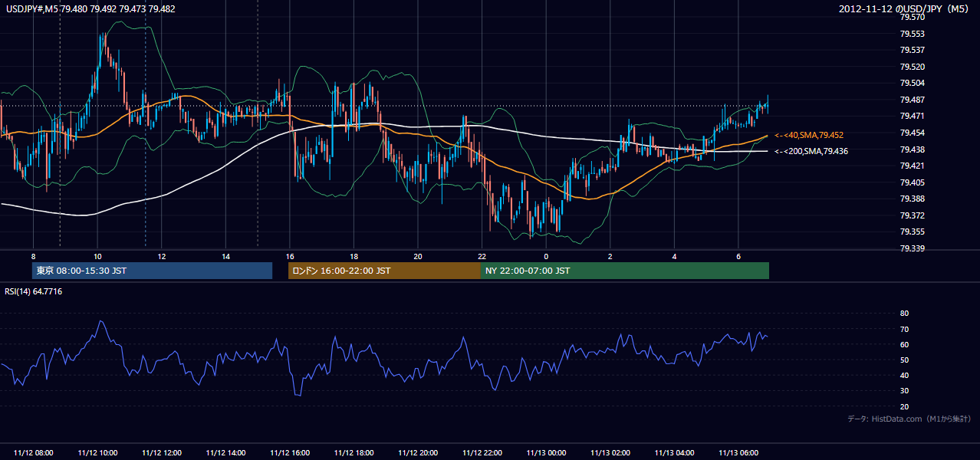This screenshot has height=460, width=980.
Task: Click the RSI(14) 64.7716 indicator label
Action: click(33, 291)
